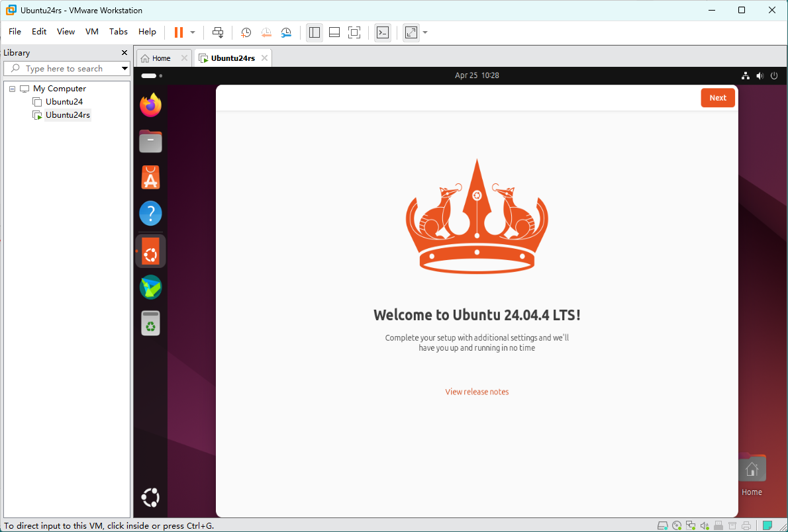788x532 pixels.
Task: Click the sound card status icon
Action: point(705,525)
